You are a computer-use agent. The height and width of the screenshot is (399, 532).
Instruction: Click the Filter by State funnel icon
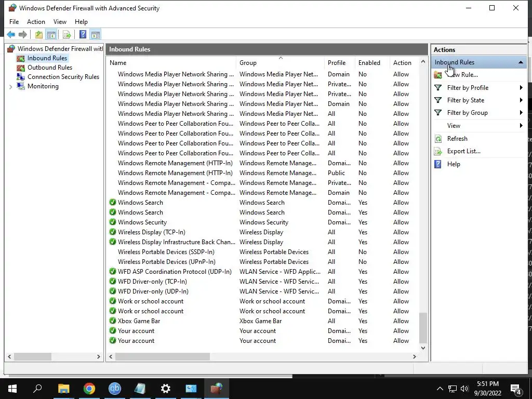[x=438, y=100]
